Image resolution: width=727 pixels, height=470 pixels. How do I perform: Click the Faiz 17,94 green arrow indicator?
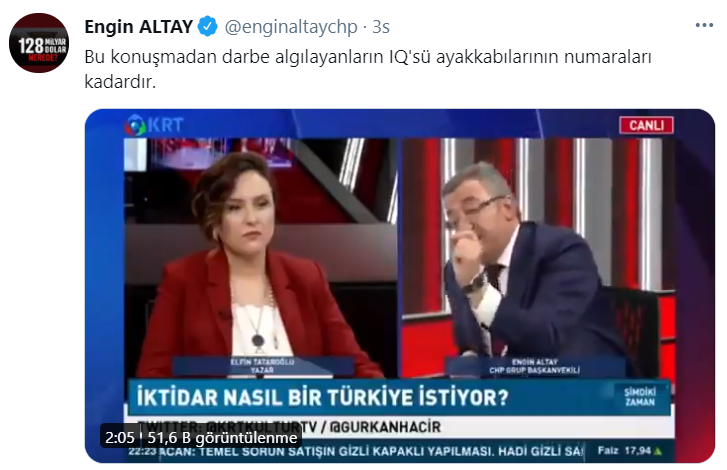[629, 450]
